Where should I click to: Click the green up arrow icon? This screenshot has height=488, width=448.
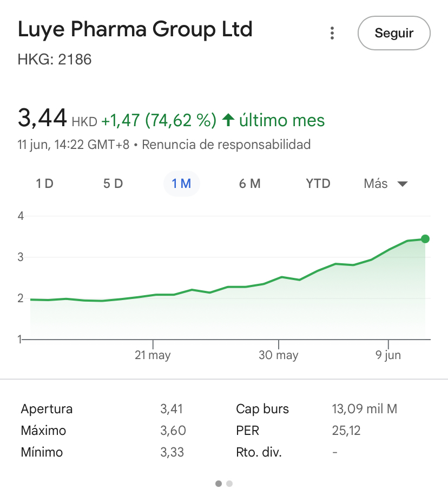[x=228, y=120]
